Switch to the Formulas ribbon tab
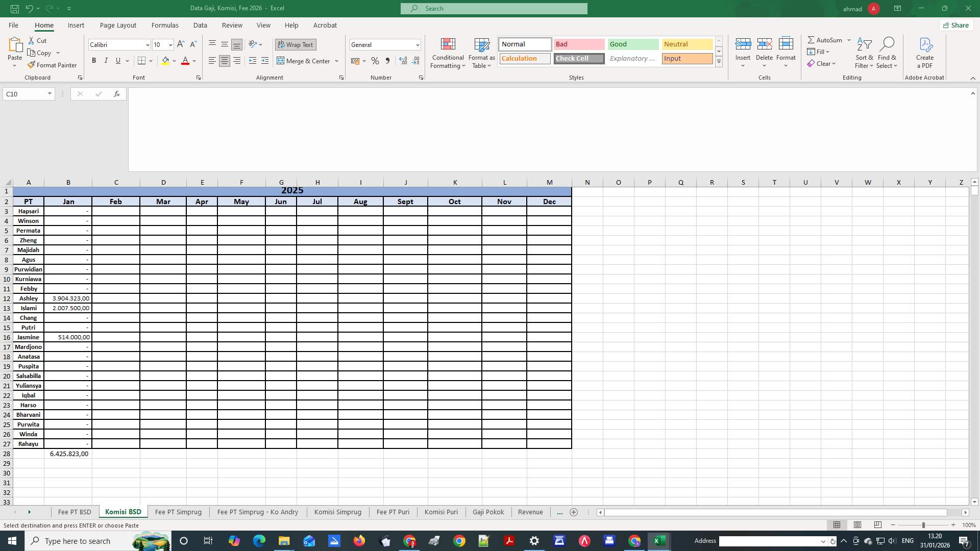The width and height of the screenshot is (980, 551). click(165, 25)
